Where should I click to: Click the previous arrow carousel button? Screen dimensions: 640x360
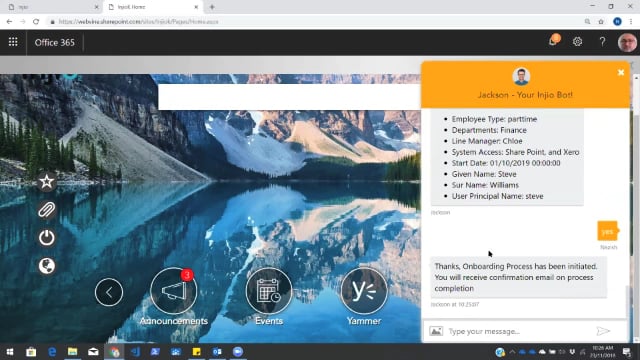point(109,292)
